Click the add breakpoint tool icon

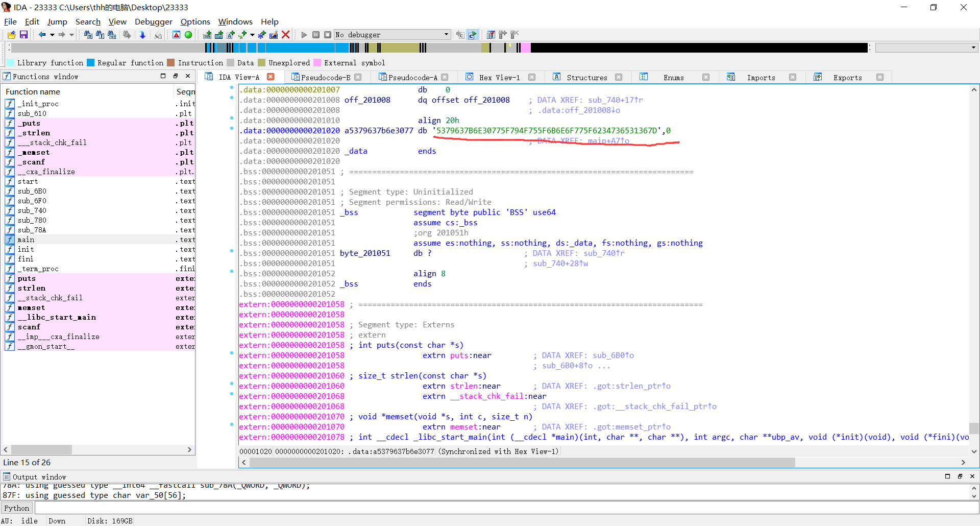coord(502,35)
